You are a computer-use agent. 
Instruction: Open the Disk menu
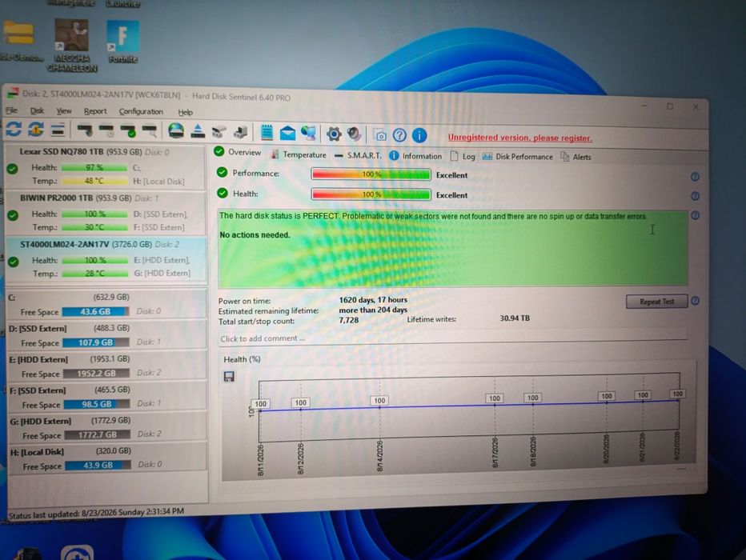tap(37, 110)
